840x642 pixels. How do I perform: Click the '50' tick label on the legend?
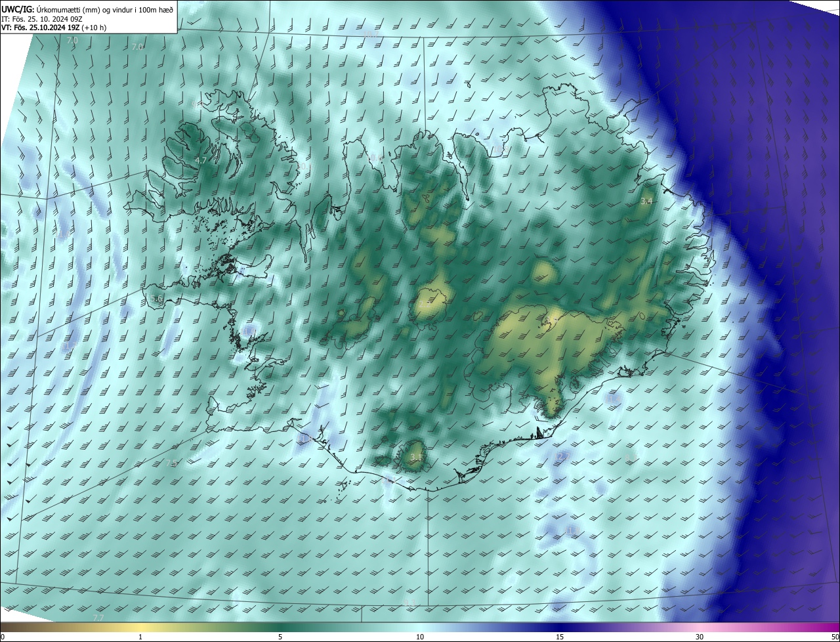(x=835, y=637)
